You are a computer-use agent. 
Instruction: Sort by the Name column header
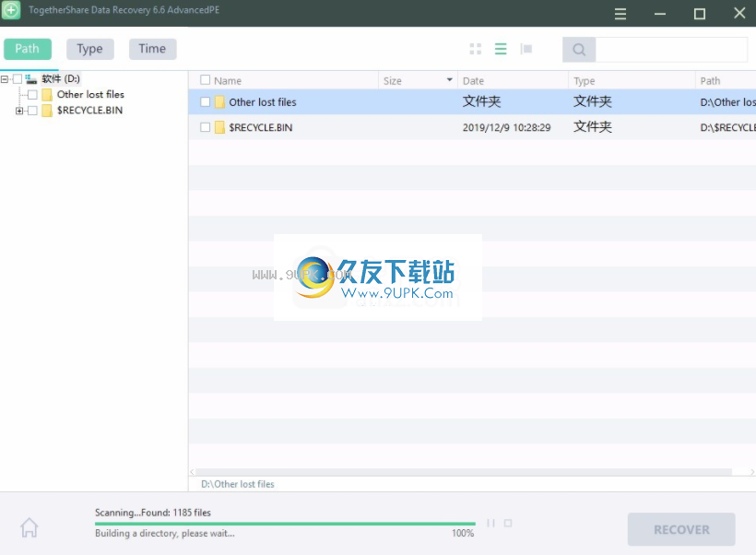coord(228,81)
